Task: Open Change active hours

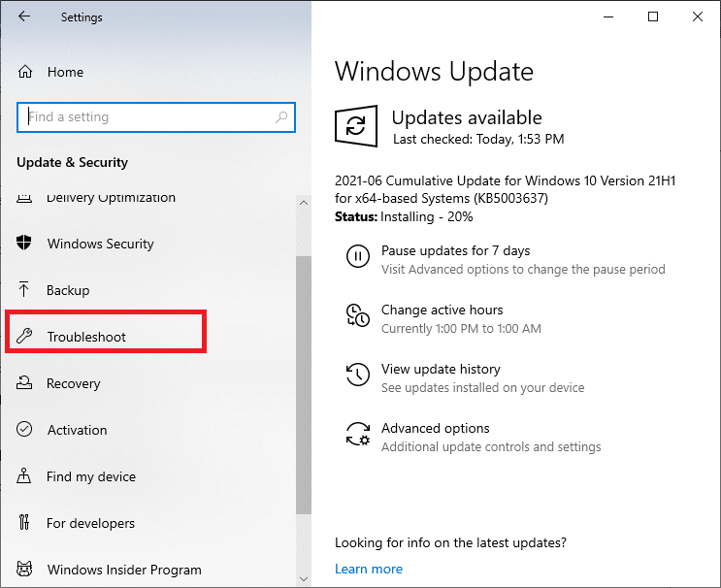Action: [442, 310]
